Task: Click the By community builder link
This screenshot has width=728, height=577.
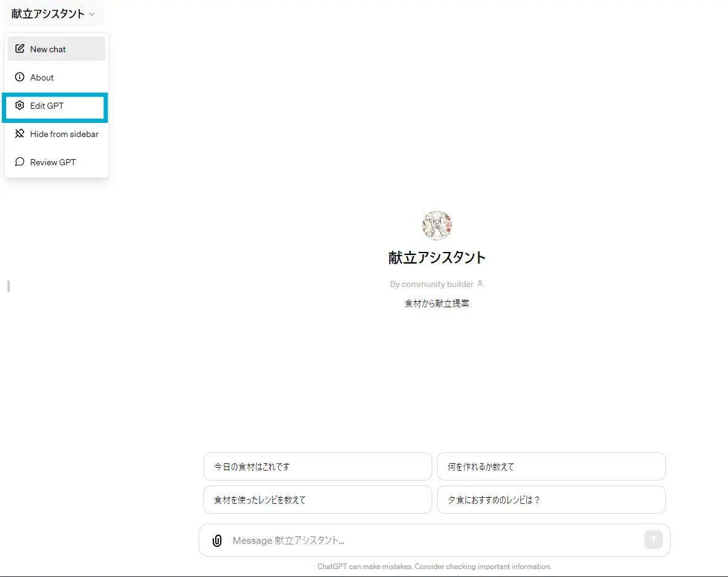Action: point(432,284)
